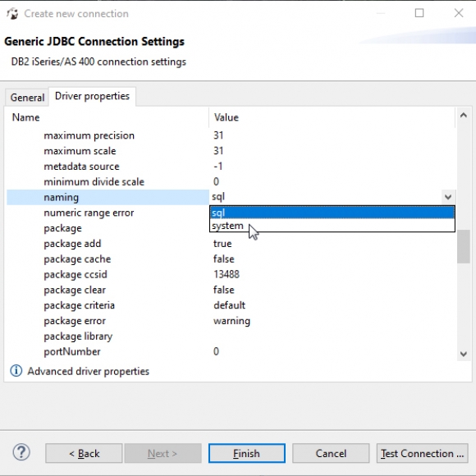
Task: Click scroll up arrow in properties list
Action: point(463,115)
